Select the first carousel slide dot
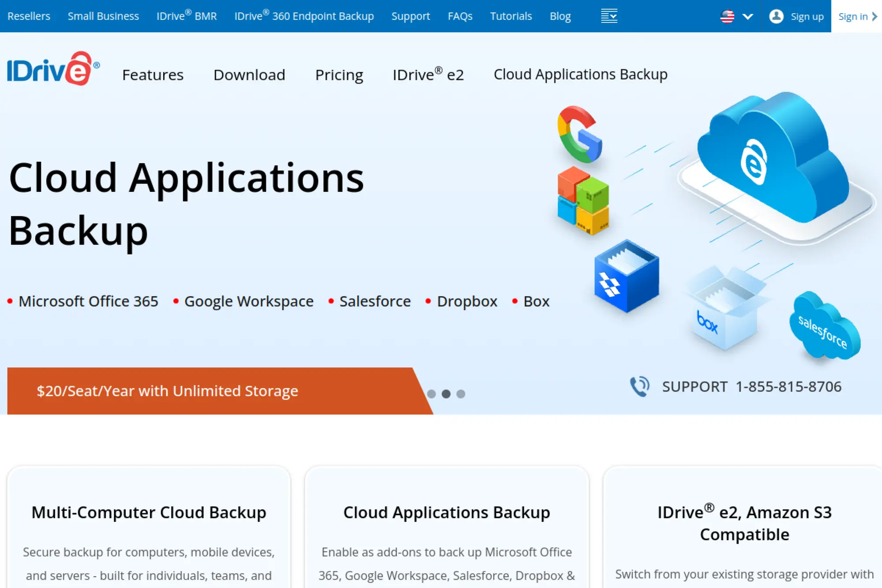882x588 pixels. click(x=431, y=394)
